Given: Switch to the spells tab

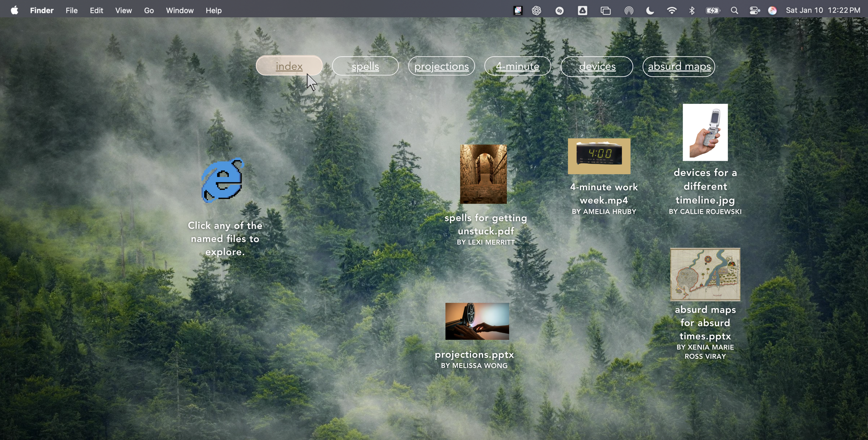Looking at the screenshot, I should 365,66.
